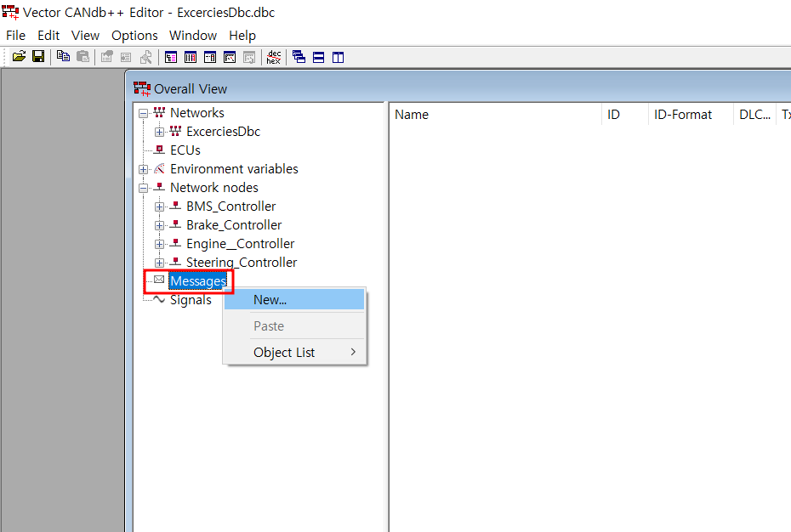Expand the ExcerciesDbc network node

point(159,132)
